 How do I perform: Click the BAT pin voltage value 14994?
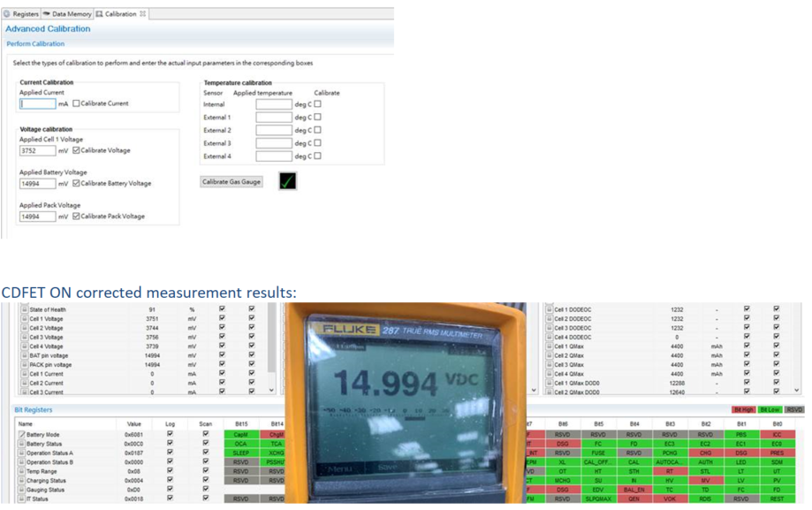[152, 355]
